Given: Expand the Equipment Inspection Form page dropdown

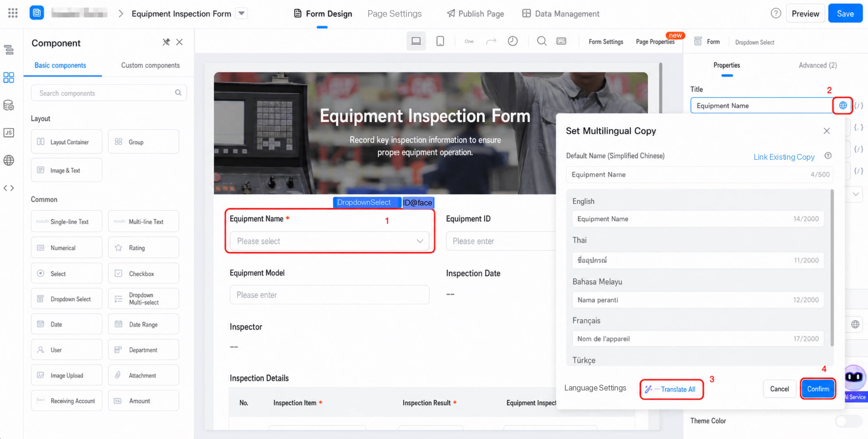Looking at the screenshot, I should (x=241, y=13).
